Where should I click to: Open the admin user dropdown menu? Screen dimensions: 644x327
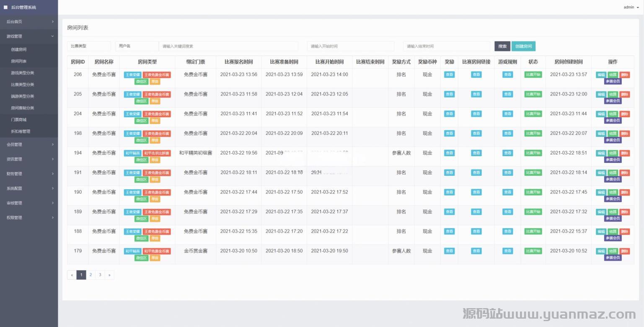(x=631, y=7)
